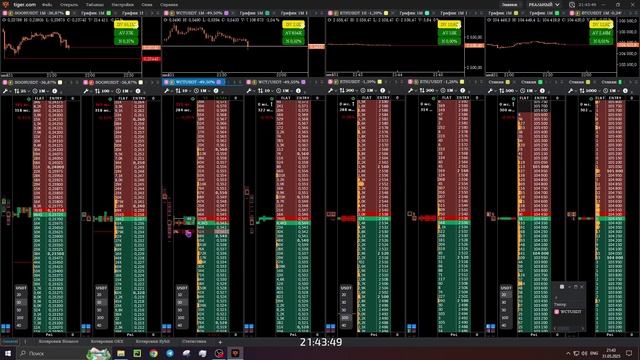
Task: Click wrench icon in step-5000 Стакан panel
Action: point(572,91)
